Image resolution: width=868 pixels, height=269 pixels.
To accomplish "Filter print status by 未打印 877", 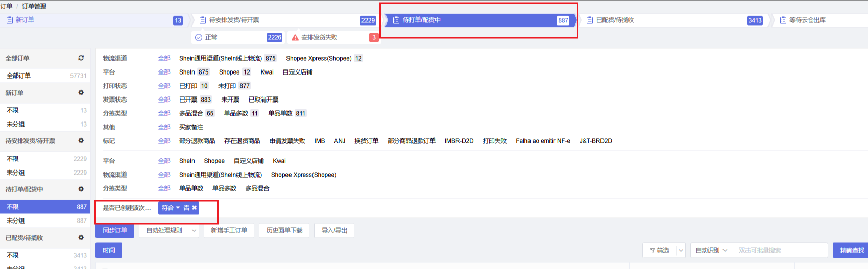I will (x=234, y=86).
